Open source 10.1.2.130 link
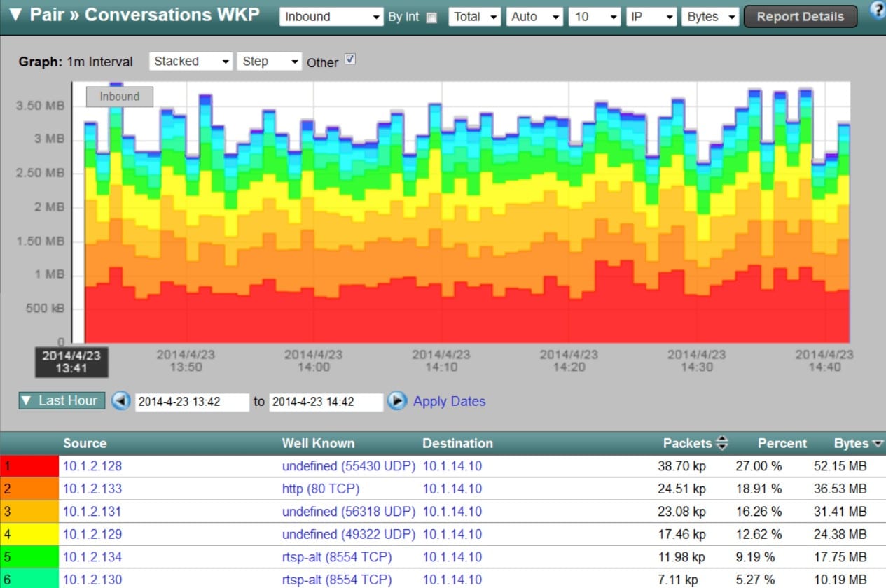The height and width of the screenshot is (588, 886). click(x=92, y=580)
